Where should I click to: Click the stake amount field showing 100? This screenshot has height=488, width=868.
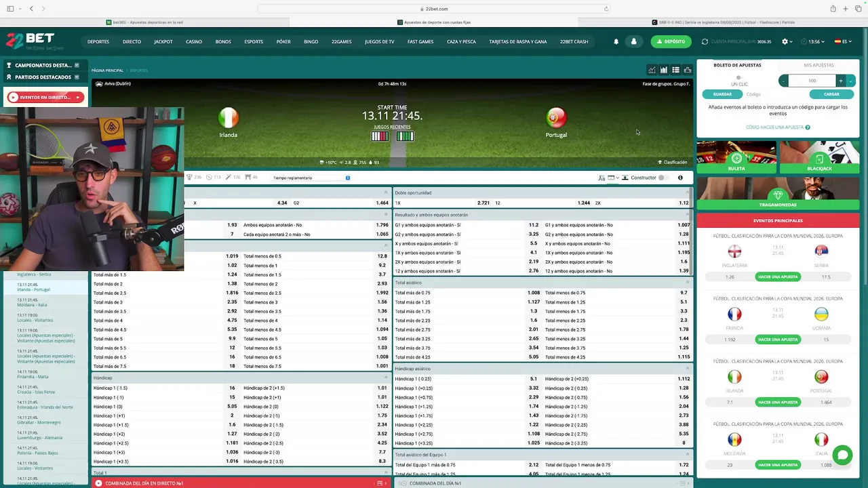point(812,81)
